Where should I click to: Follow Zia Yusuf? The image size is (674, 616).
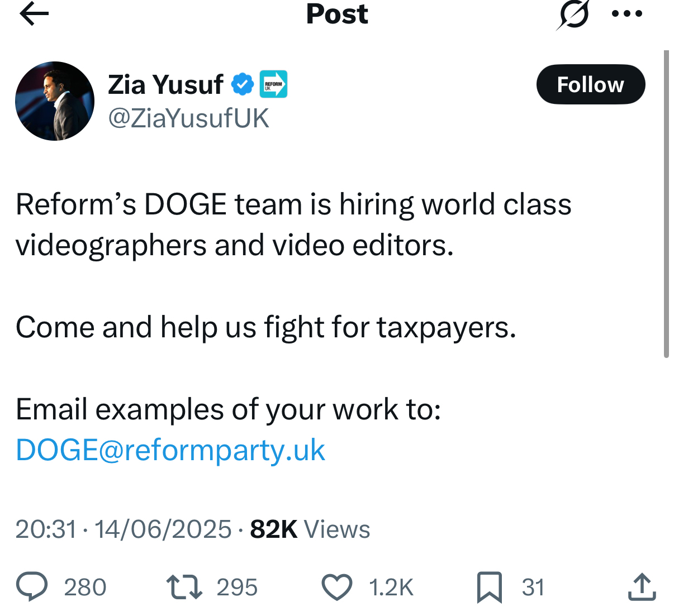[x=590, y=84]
